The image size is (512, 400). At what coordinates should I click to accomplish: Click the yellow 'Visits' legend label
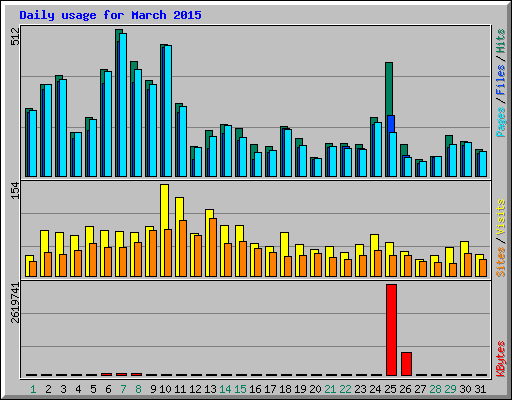[500, 218]
